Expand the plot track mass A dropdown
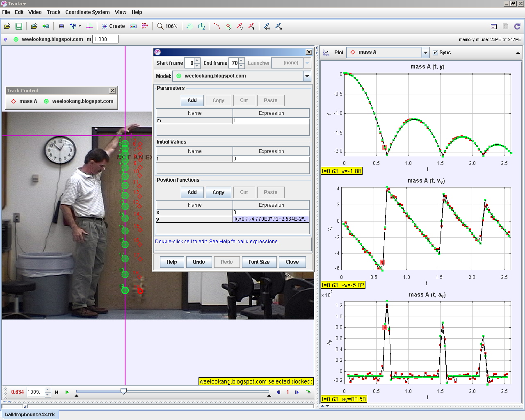Image resolution: width=525 pixels, height=420 pixels. (425, 52)
